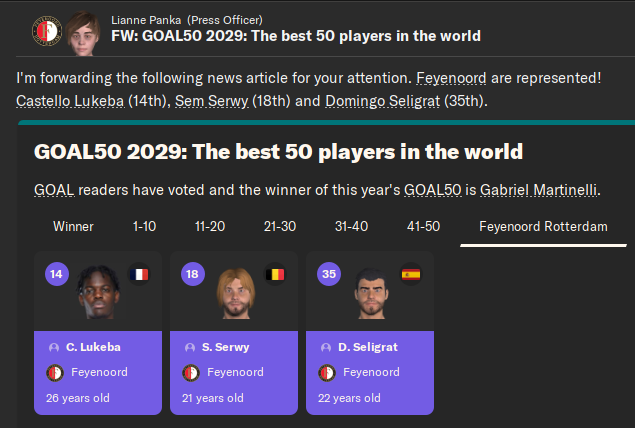Follow the Domingo Seligrat link
The image size is (635, 428).
[x=382, y=101]
